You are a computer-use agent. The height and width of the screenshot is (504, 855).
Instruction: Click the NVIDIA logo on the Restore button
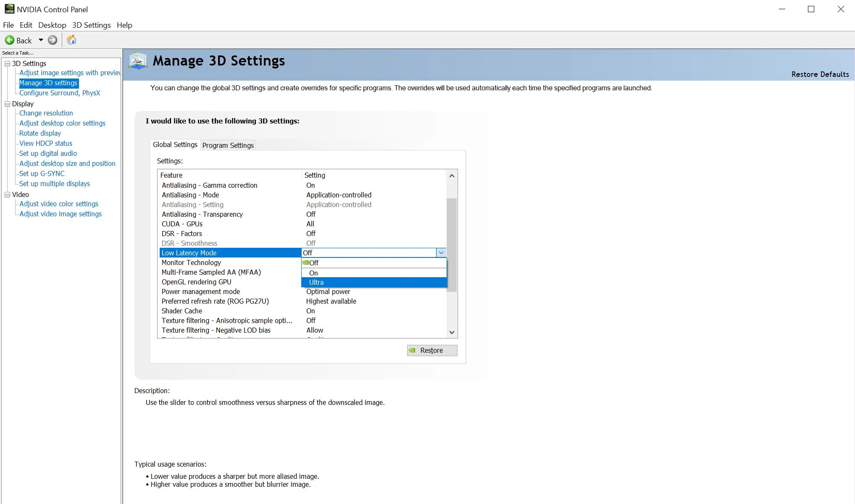point(412,350)
